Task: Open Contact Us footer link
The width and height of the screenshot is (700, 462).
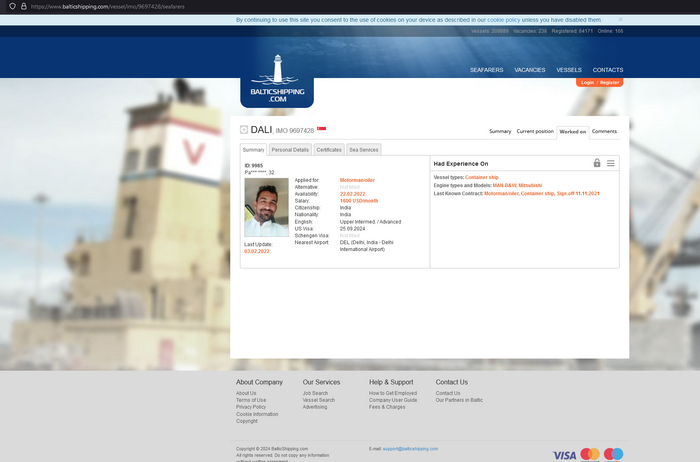Action: coord(448,393)
